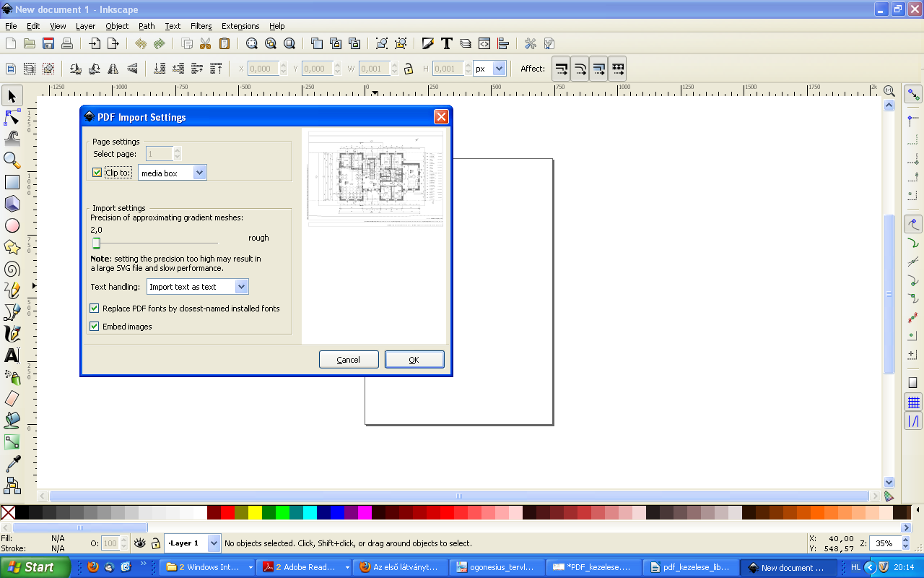Select the Zoom magnifier tool
Screen dimensions: 924x578
pyautogui.click(x=12, y=160)
